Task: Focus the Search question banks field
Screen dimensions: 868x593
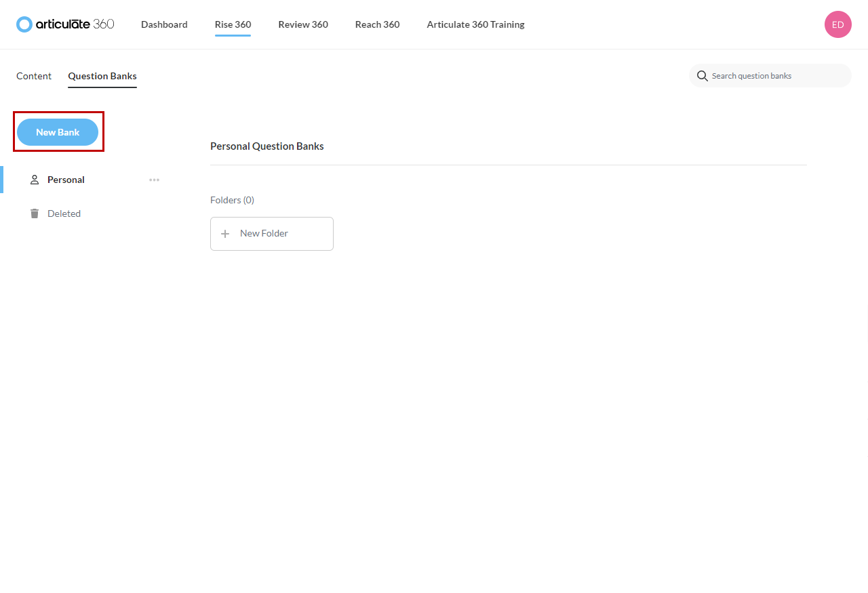Action: pyautogui.click(x=776, y=76)
